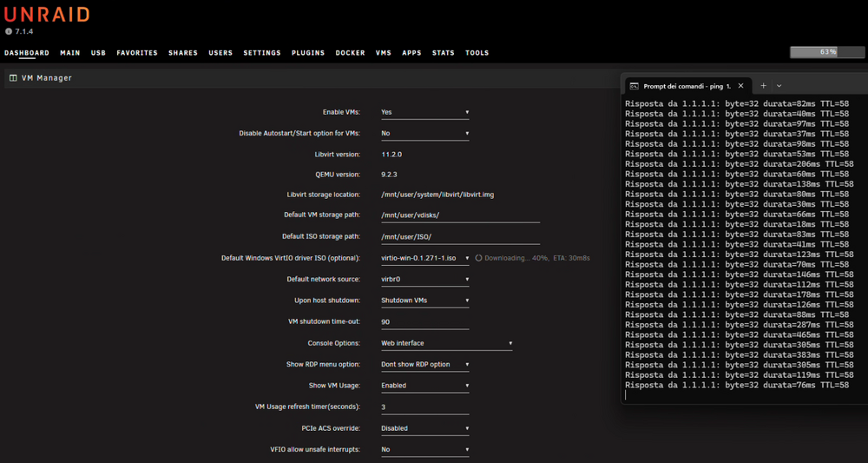The image size is (868, 463).
Task: Select the Show VM Usage dropdown
Action: pyautogui.click(x=424, y=386)
